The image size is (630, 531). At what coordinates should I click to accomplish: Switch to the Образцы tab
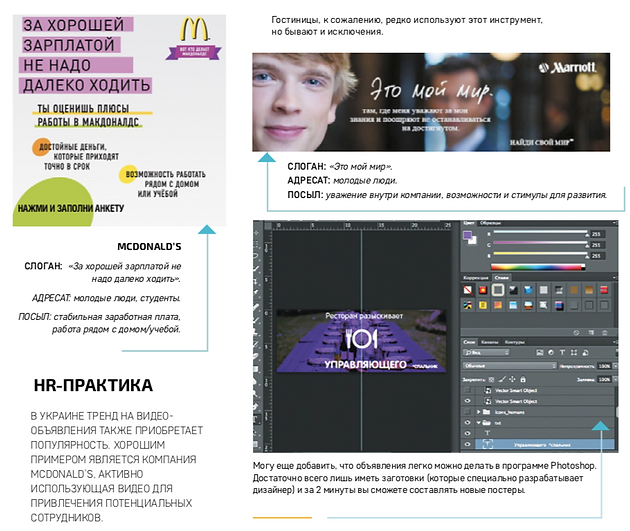[490, 223]
